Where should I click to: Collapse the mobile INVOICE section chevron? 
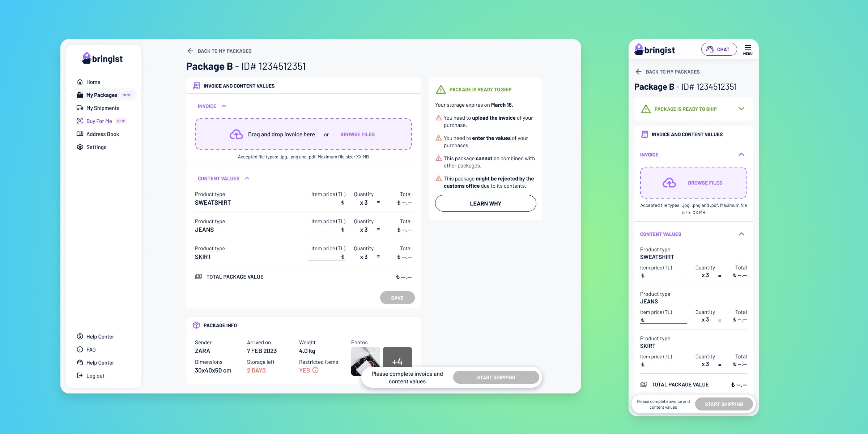point(741,154)
